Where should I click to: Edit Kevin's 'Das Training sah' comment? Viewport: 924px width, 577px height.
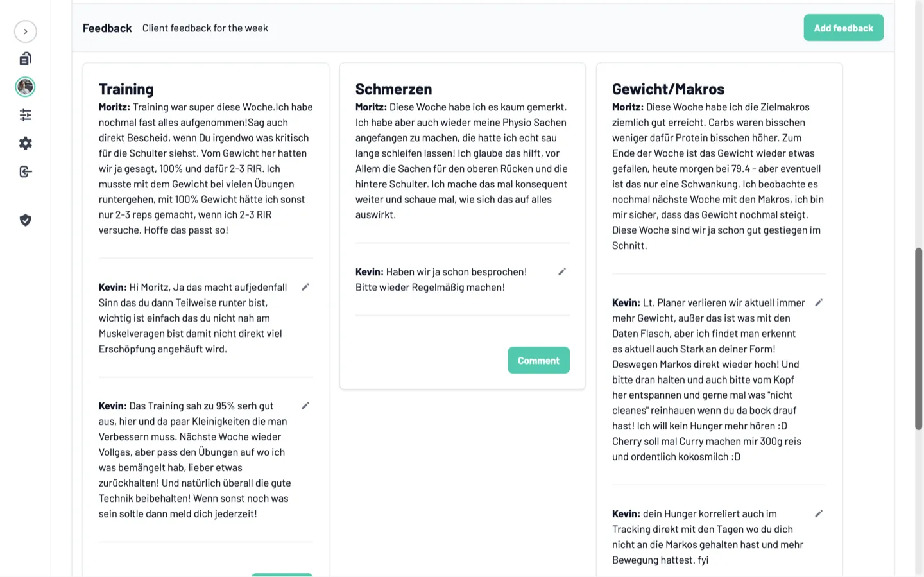pos(305,406)
